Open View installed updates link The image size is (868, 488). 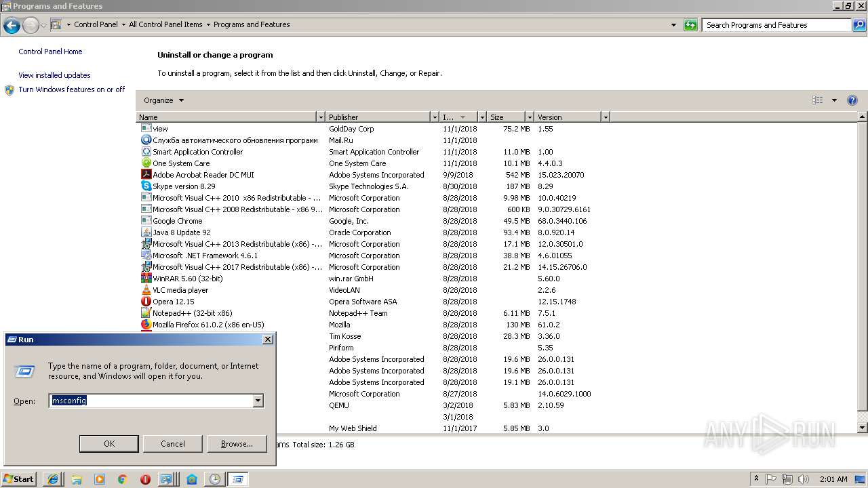(54, 75)
